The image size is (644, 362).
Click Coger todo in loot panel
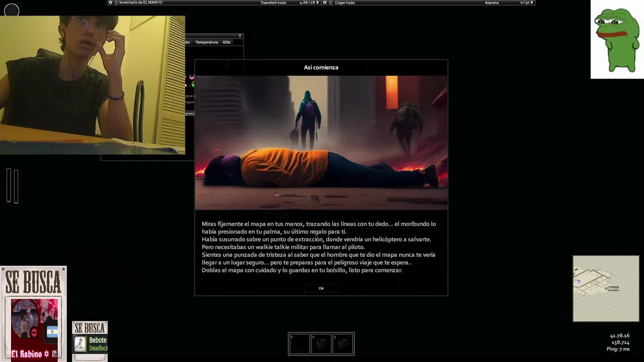(345, 3)
